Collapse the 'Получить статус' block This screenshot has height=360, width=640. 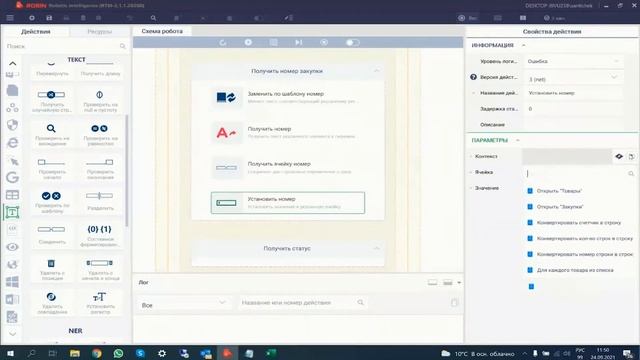click(x=377, y=248)
